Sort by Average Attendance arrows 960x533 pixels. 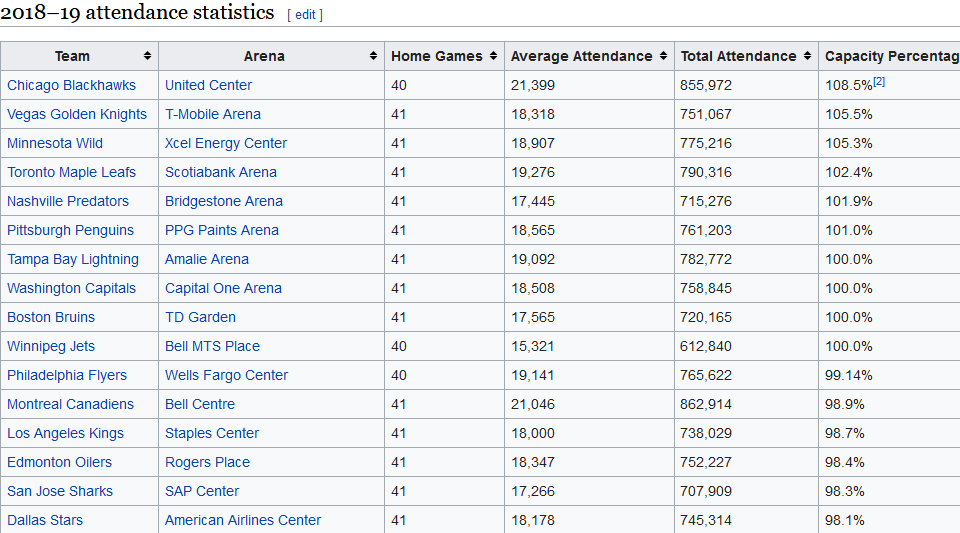pyautogui.click(x=662, y=56)
